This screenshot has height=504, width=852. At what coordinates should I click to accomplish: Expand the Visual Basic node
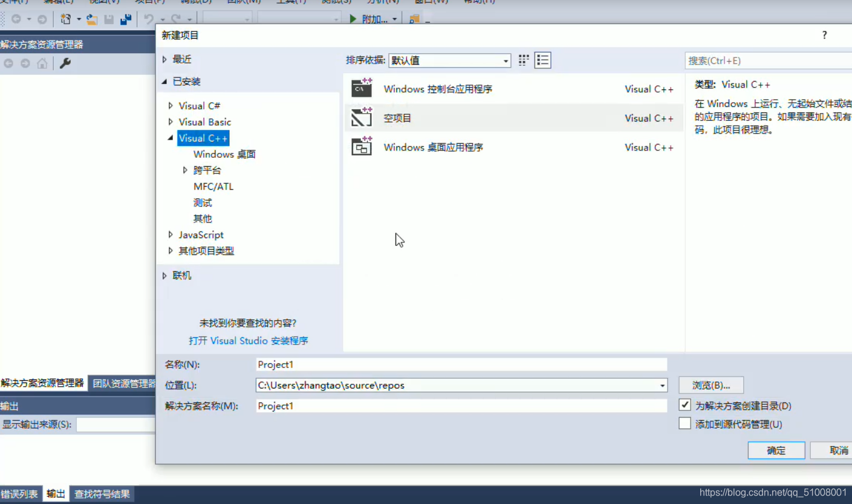pyautogui.click(x=171, y=122)
